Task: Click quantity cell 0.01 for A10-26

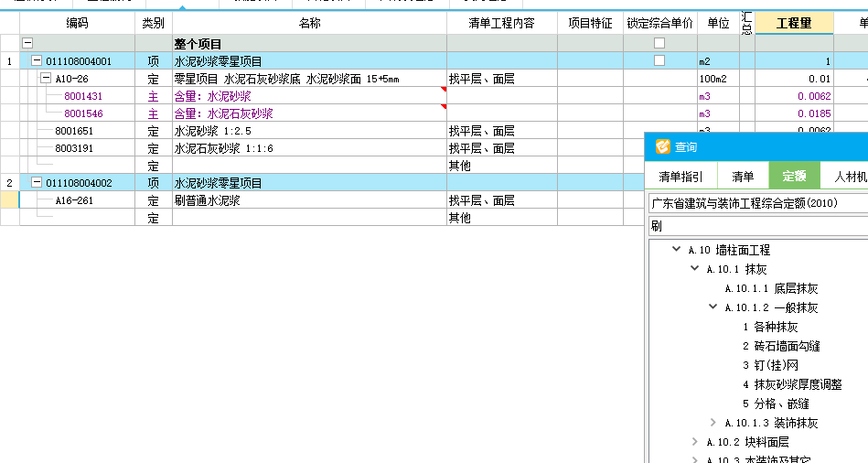Action: 794,79
